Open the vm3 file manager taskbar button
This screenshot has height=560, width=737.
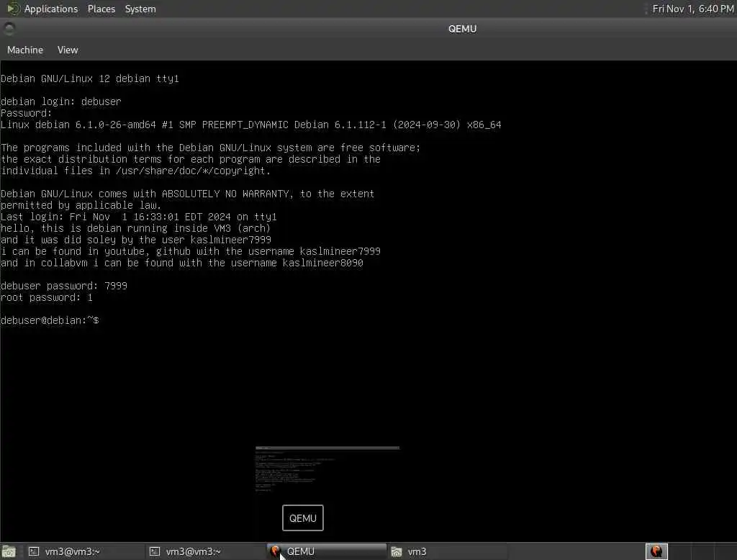448,551
